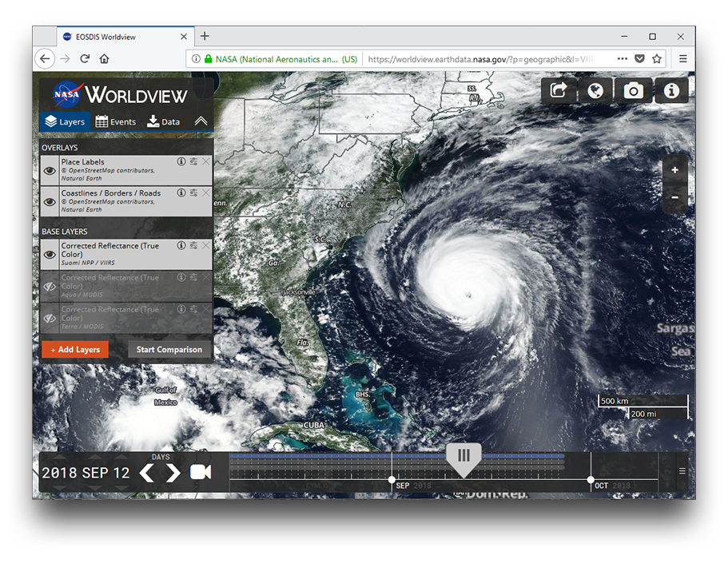This screenshot has height=563, width=728.
Task: Click the Start Comparison button
Action: (169, 350)
